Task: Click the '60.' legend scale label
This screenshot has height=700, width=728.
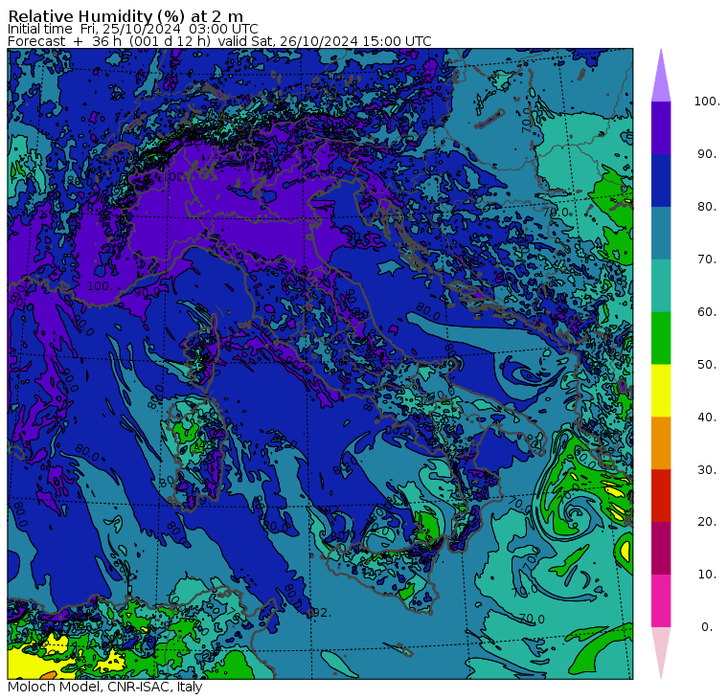Action: point(707,312)
